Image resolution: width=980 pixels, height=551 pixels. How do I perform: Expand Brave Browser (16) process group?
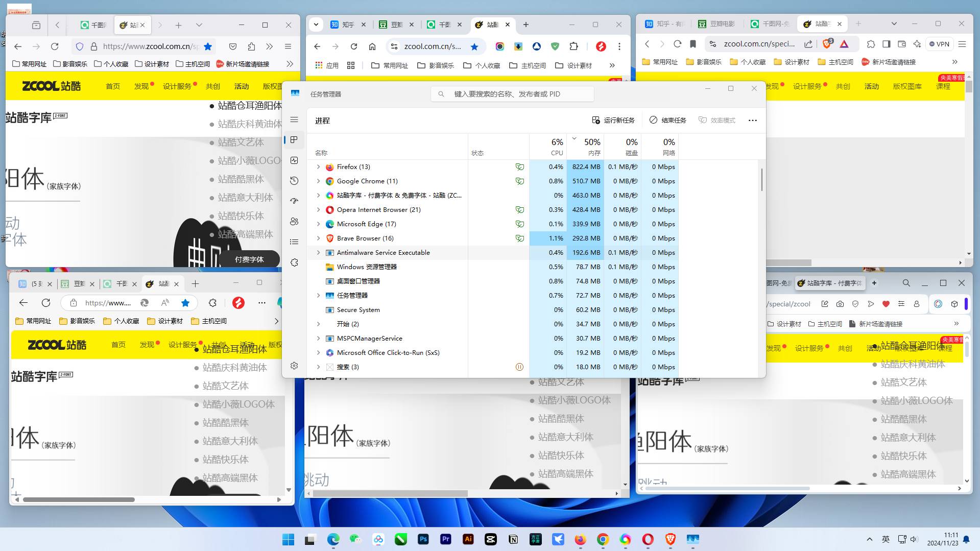[318, 238]
